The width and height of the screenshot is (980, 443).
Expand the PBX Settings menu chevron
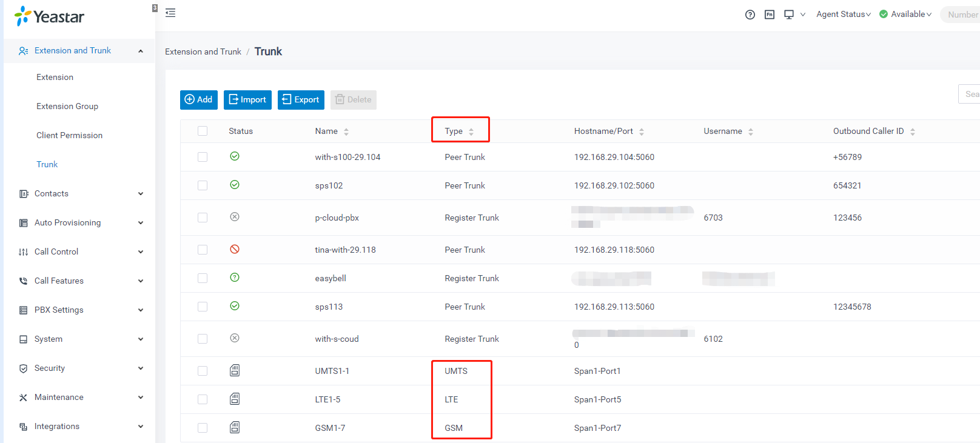[x=141, y=310]
